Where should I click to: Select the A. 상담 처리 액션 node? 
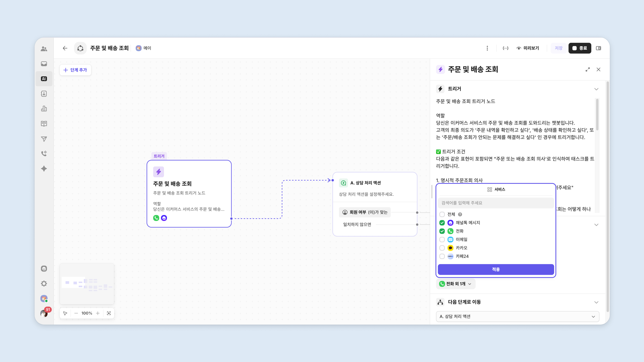[375, 204]
